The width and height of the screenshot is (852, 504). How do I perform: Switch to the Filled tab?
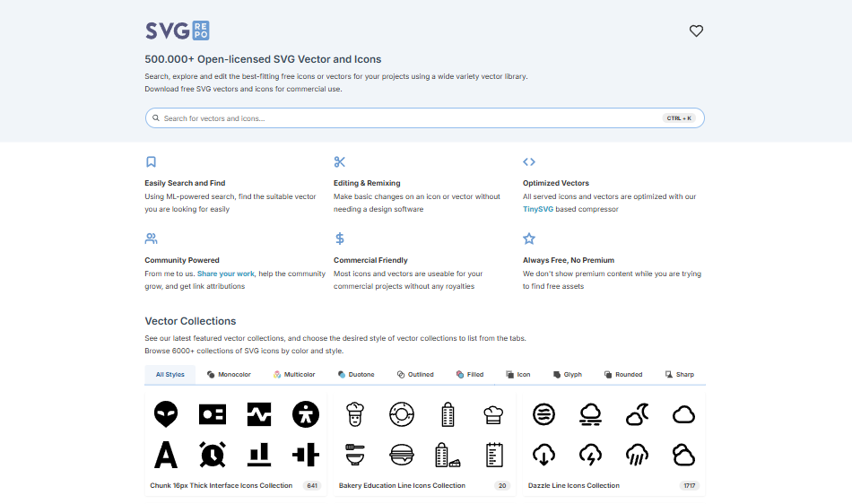469,375
